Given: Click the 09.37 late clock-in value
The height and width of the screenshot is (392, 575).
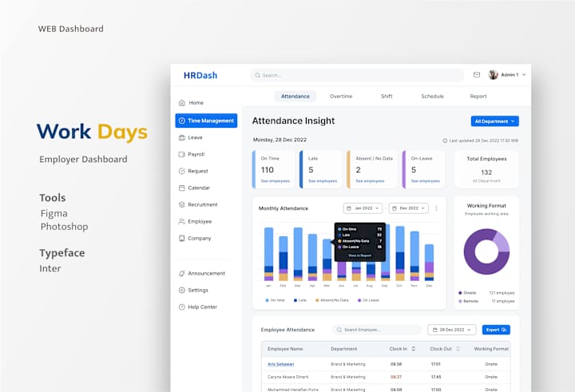Looking at the screenshot, I should (x=396, y=377).
